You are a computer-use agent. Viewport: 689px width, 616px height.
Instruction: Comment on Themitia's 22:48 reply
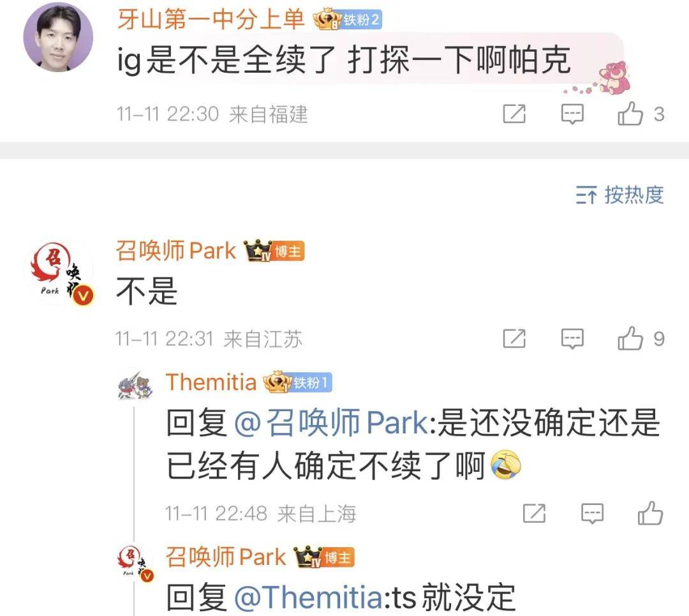[x=592, y=513]
